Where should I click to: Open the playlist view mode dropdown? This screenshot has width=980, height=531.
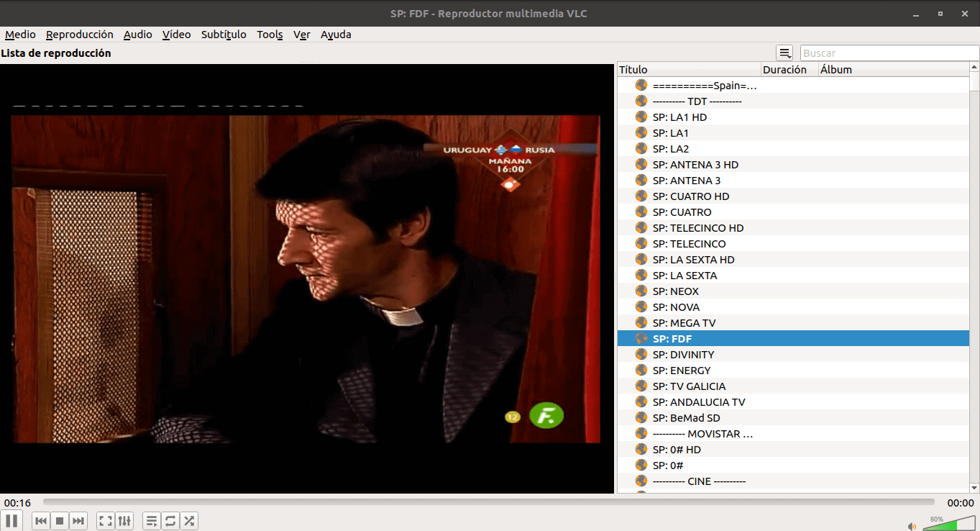tap(784, 52)
